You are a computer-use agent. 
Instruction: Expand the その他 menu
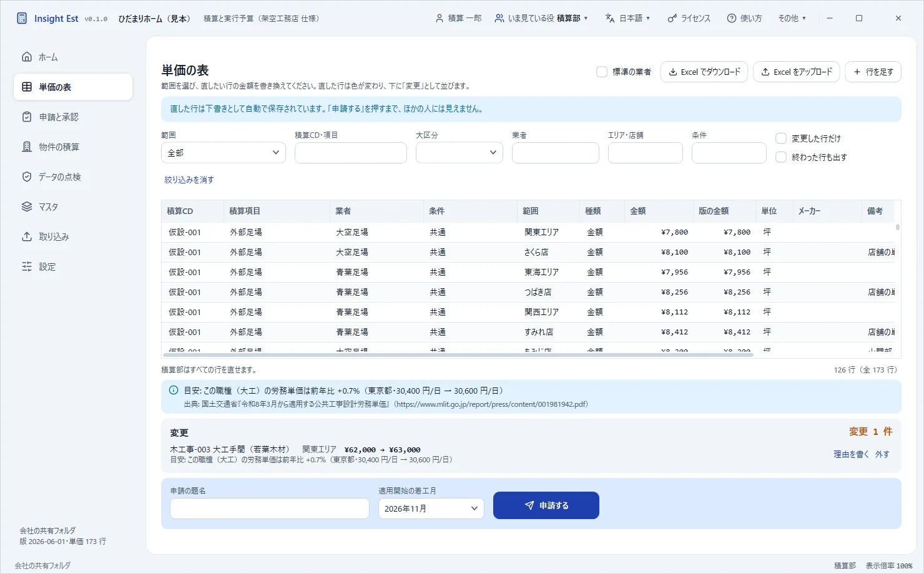[x=792, y=18]
